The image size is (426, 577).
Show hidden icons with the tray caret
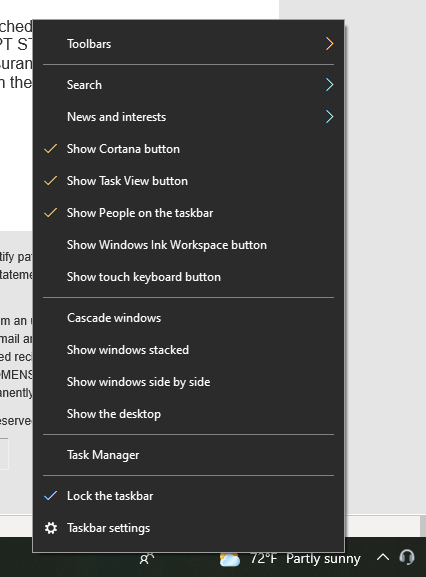pyautogui.click(x=383, y=557)
